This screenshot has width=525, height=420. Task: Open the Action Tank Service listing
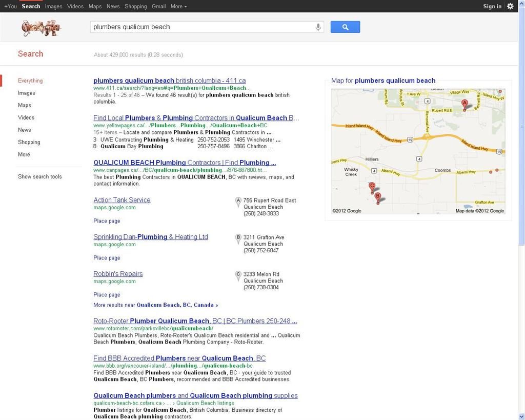[x=122, y=200]
